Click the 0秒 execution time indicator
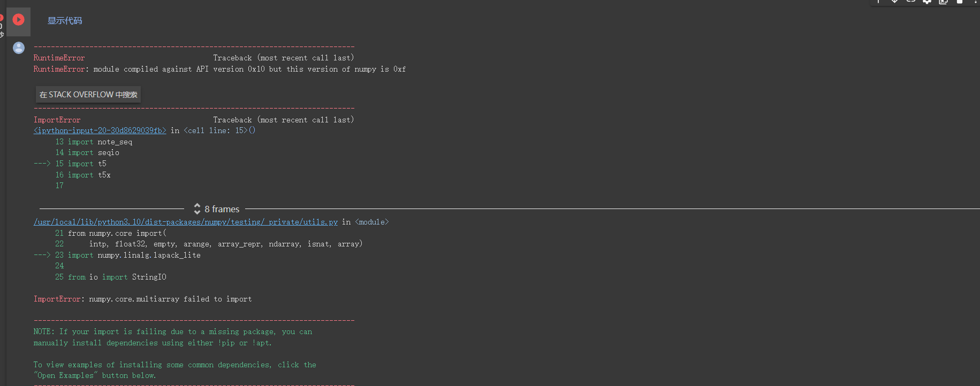Screen dimensions: 980x386 click(x=2, y=29)
